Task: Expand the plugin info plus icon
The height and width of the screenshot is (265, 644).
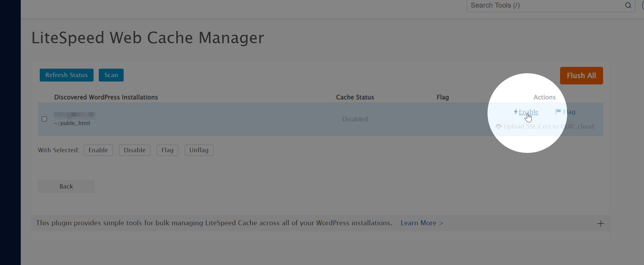Action: click(600, 224)
